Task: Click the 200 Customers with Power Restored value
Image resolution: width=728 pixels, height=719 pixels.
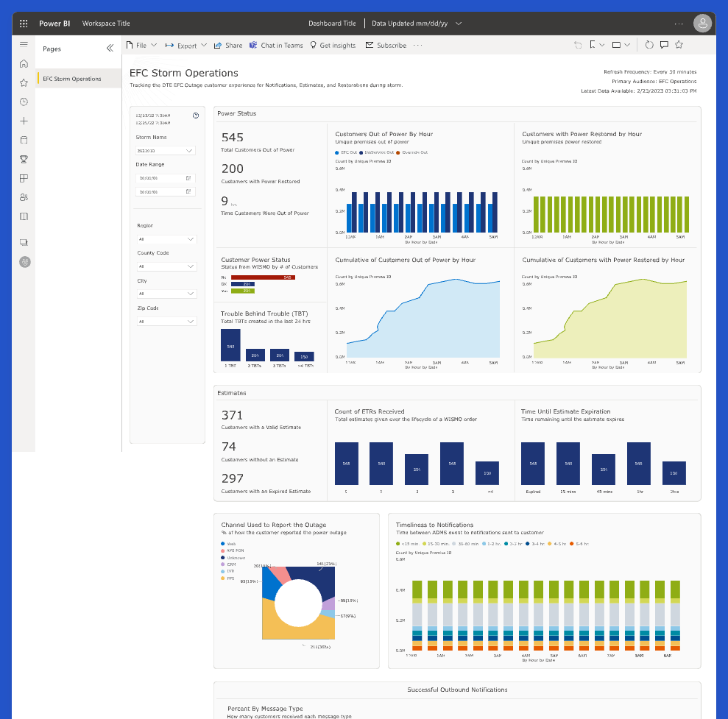Action: coord(232,169)
